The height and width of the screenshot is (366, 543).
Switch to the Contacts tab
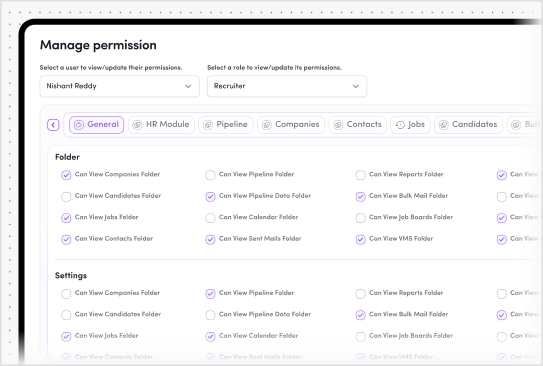358,125
